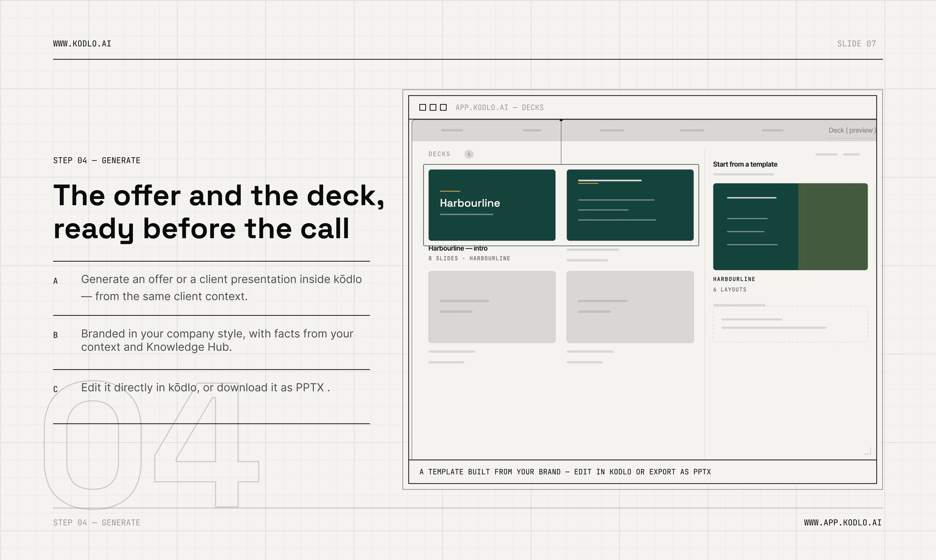Click the Decks count badge showing 4
The width and height of the screenshot is (936, 560).
tap(469, 154)
